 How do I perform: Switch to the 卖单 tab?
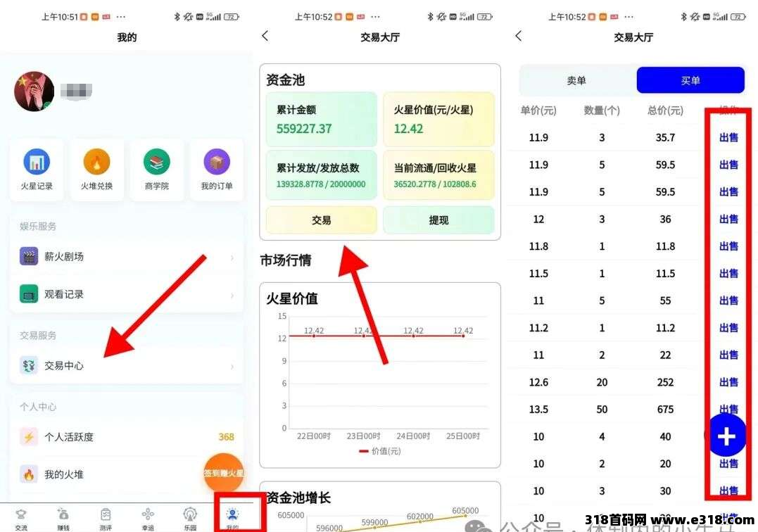click(576, 80)
